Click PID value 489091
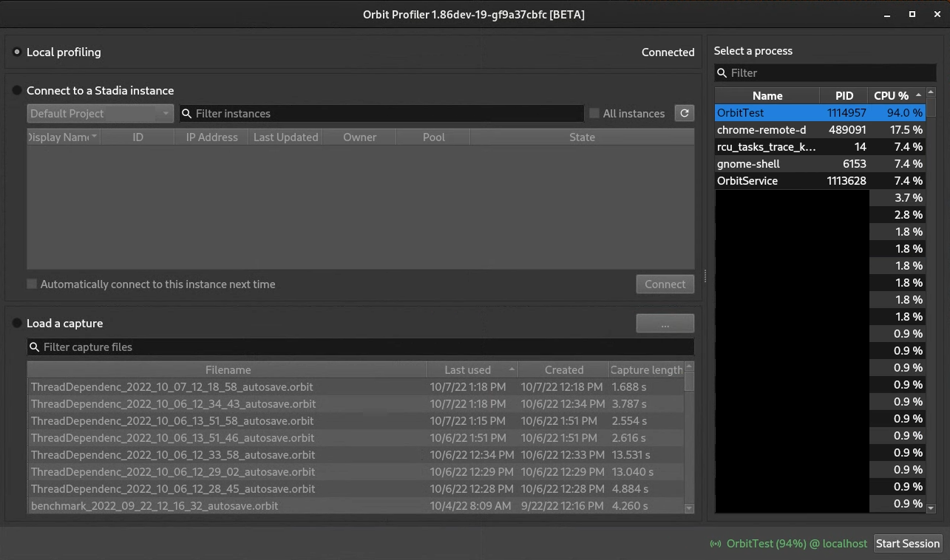This screenshot has width=950, height=560. (x=847, y=130)
